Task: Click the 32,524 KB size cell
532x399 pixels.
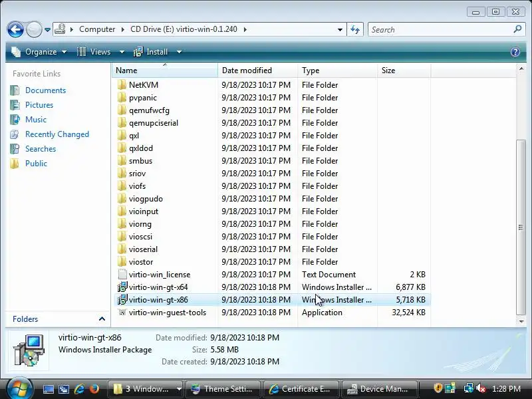Action: [x=408, y=312]
